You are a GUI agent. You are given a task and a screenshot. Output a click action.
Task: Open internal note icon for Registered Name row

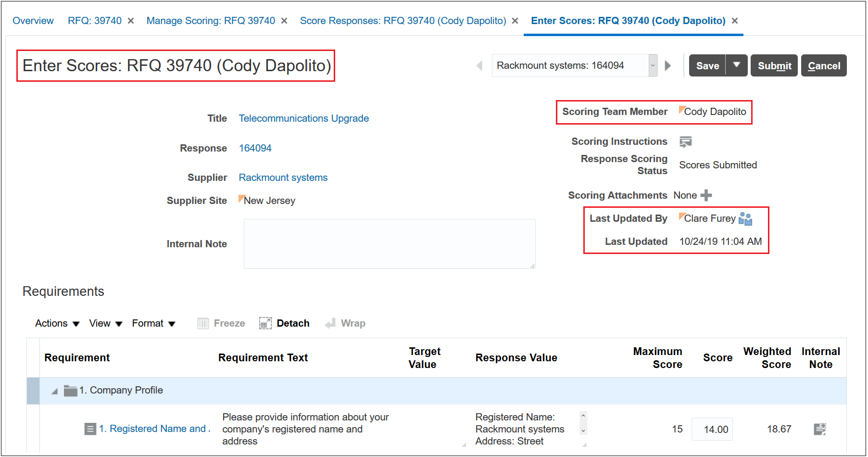819,429
